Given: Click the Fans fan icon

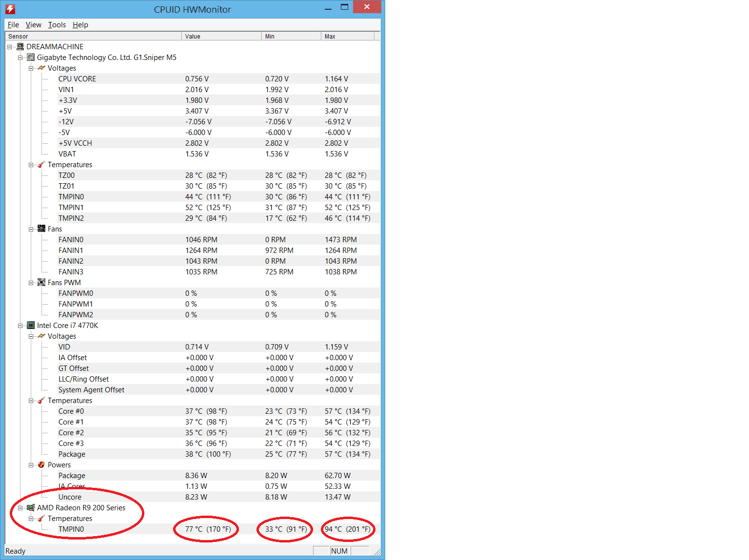Looking at the screenshot, I should pos(41,229).
